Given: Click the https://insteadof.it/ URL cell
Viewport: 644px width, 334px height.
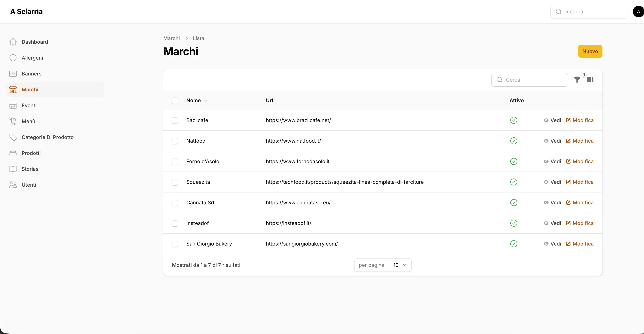Looking at the screenshot, I should click(289, 223).
